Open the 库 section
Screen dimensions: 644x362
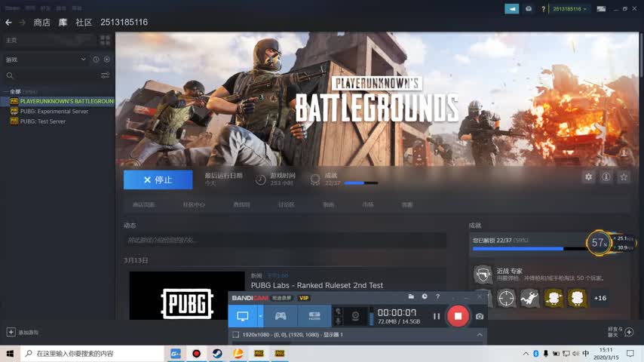pyautogui.click(x=63, y=22)
